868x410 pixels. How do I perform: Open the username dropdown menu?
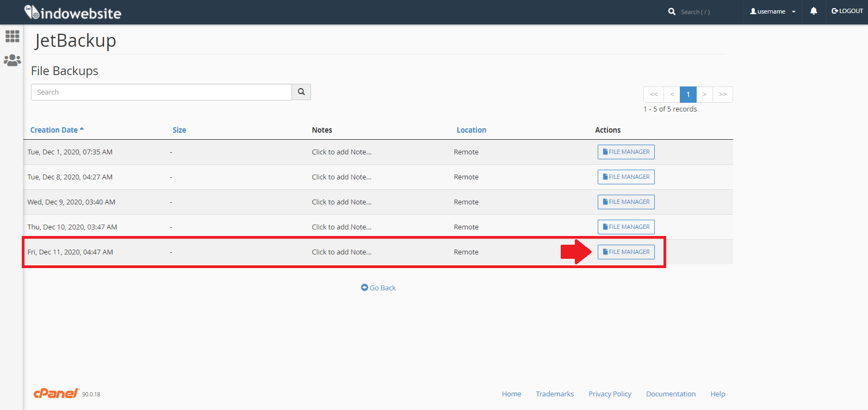tap(772, 11)
